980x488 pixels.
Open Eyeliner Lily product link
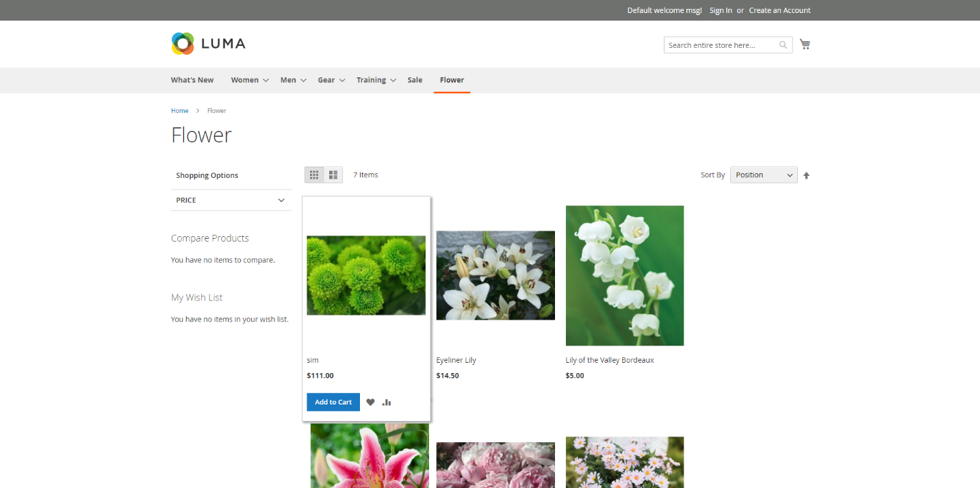pos(456,360)
